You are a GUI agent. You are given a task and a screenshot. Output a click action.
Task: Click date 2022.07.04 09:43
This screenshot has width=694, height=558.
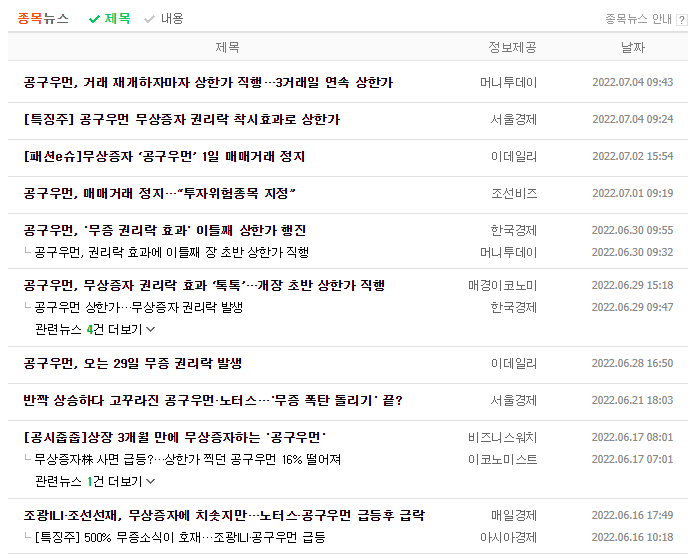(x=633, y=82)
